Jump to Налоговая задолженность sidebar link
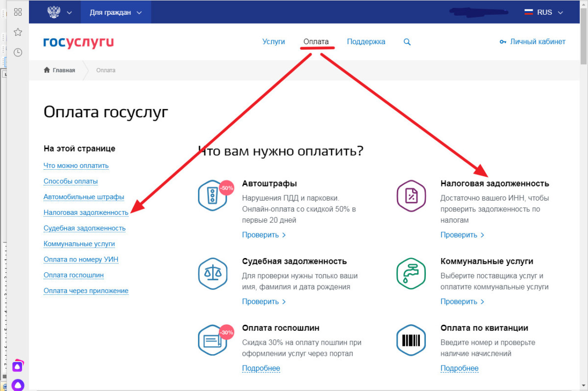 (x=86, y=212)
